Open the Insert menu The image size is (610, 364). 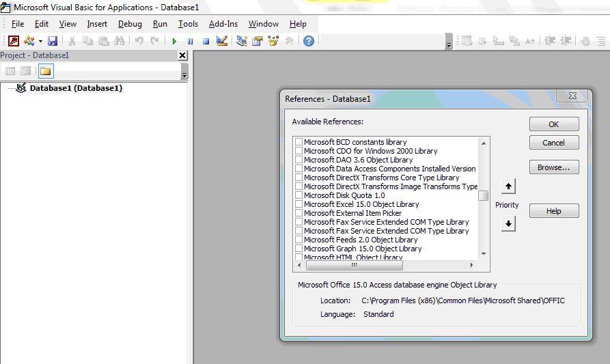(x=97, y=24)
